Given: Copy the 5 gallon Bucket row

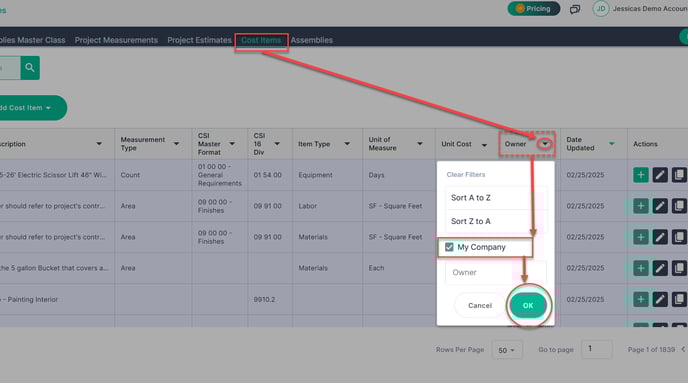Looking at the screenshot, I should click(x=679, y=268).
